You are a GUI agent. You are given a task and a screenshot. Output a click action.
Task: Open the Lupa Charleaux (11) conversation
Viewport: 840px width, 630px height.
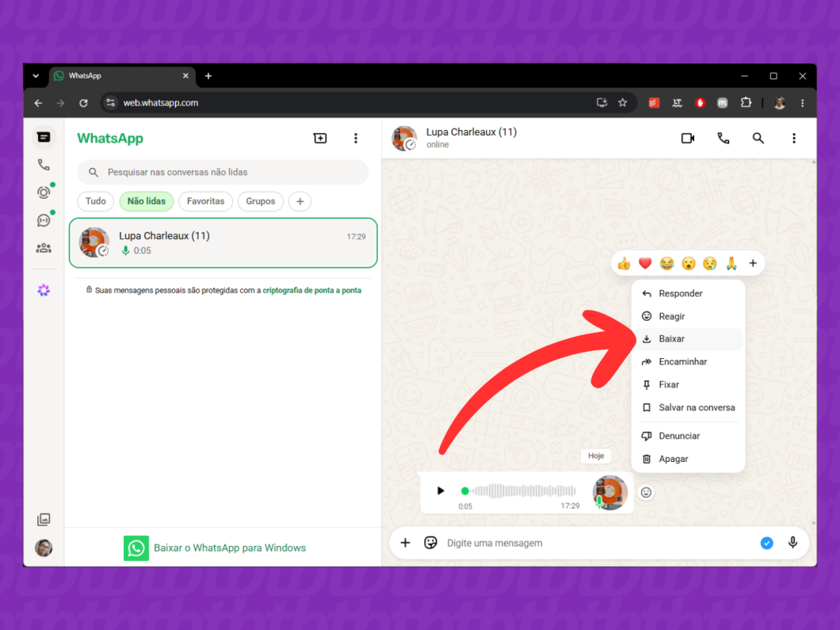click(x=223, y=242)
